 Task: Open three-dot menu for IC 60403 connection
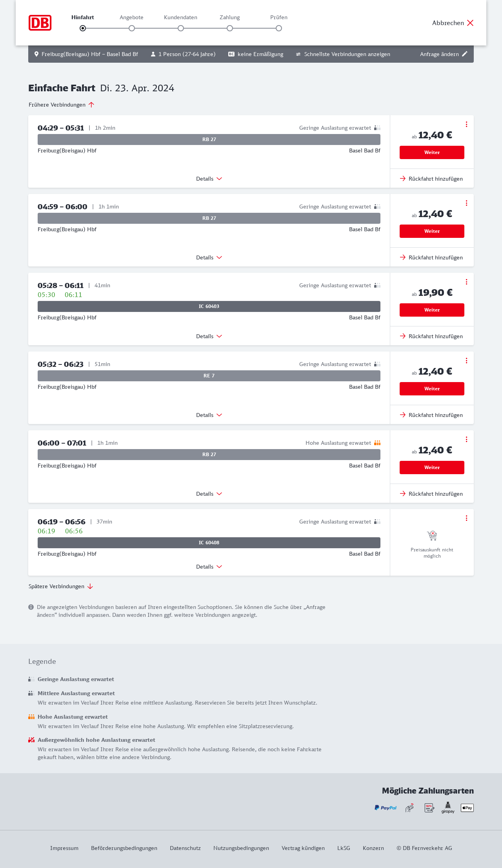pyautogui.click(x=466, y=282)
